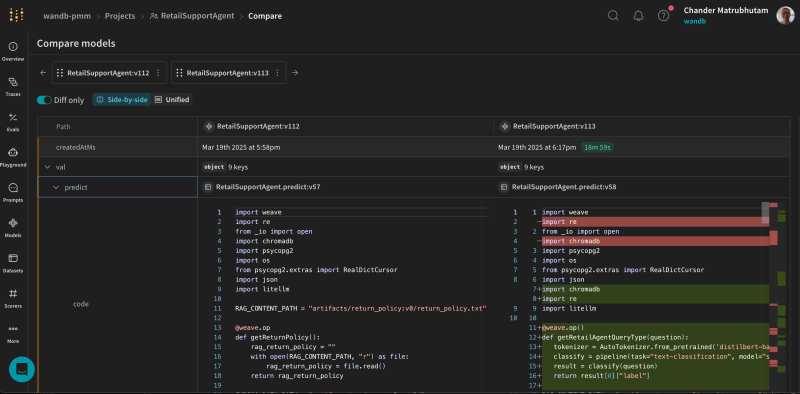The image size is (800, 394).
Task: Switch to Unified diff view
Action: (172, 100)
